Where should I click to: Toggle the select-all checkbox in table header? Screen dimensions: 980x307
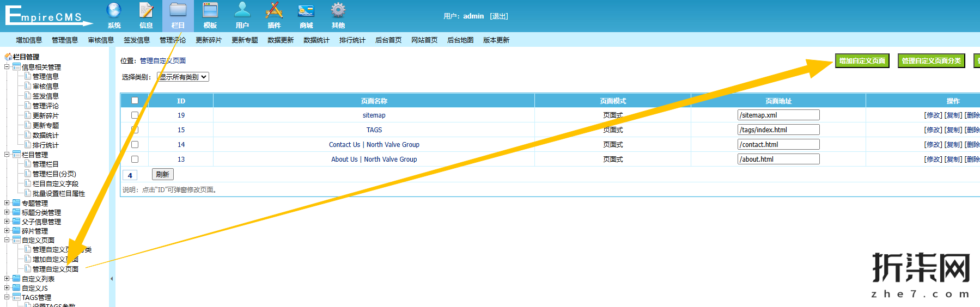tap(135, 101)
